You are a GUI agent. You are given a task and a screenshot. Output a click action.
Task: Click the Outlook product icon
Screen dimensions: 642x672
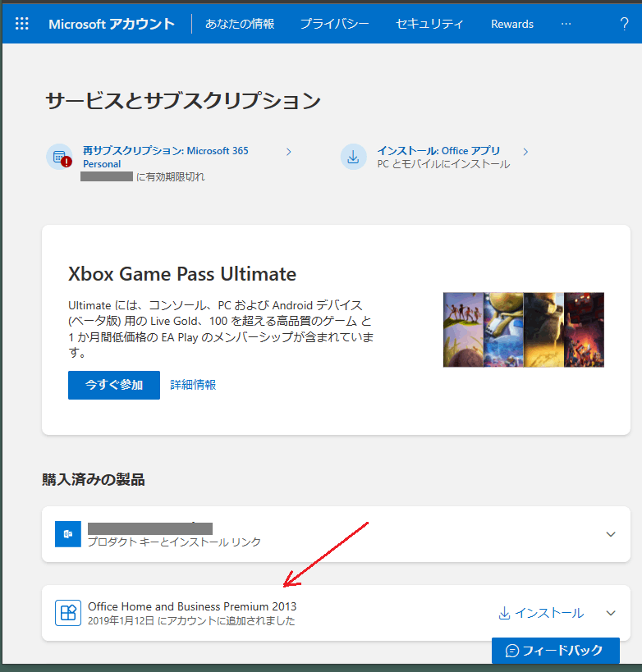68,534
